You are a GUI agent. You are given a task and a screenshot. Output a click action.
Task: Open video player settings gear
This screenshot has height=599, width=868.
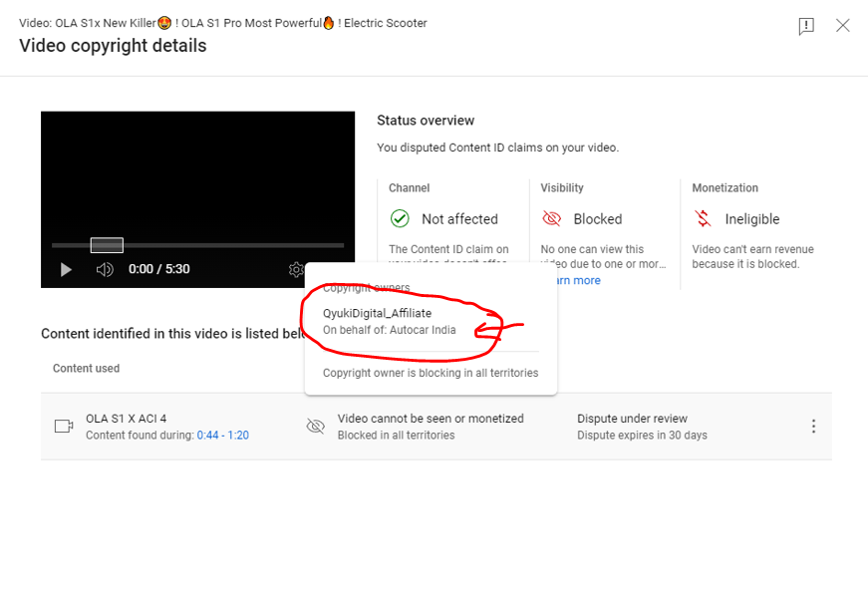296,270
